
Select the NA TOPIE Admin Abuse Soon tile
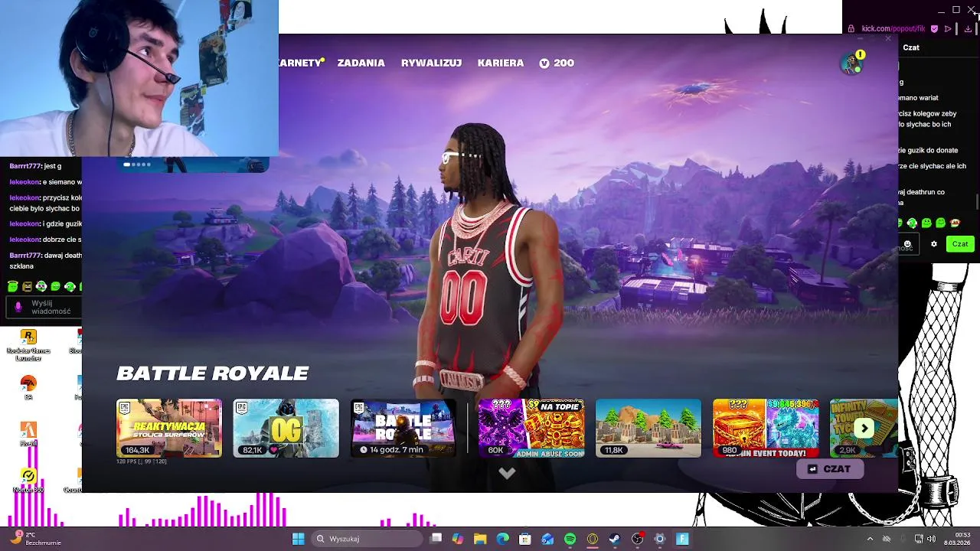531,428
